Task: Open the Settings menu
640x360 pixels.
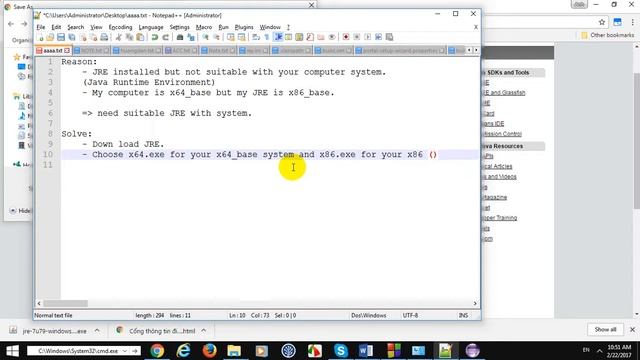Action: pyautogui.click(x=180, y=27)
